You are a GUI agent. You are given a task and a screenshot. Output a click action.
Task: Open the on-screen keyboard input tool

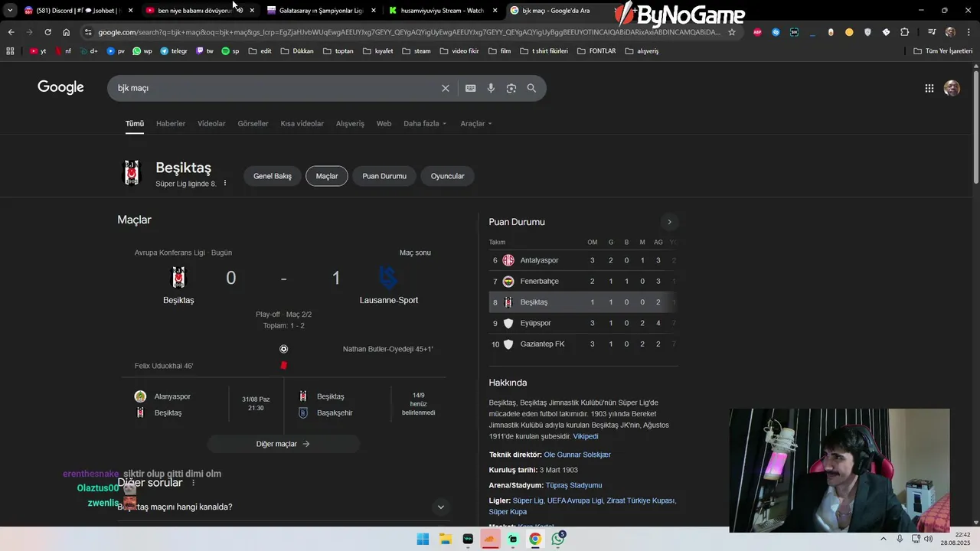(471, 88)
